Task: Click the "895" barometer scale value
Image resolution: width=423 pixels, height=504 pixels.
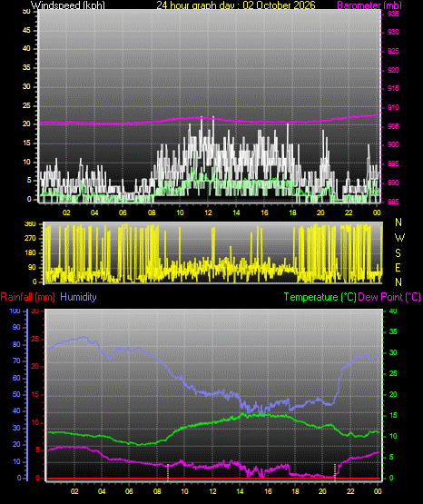Action: coord(393,163)
